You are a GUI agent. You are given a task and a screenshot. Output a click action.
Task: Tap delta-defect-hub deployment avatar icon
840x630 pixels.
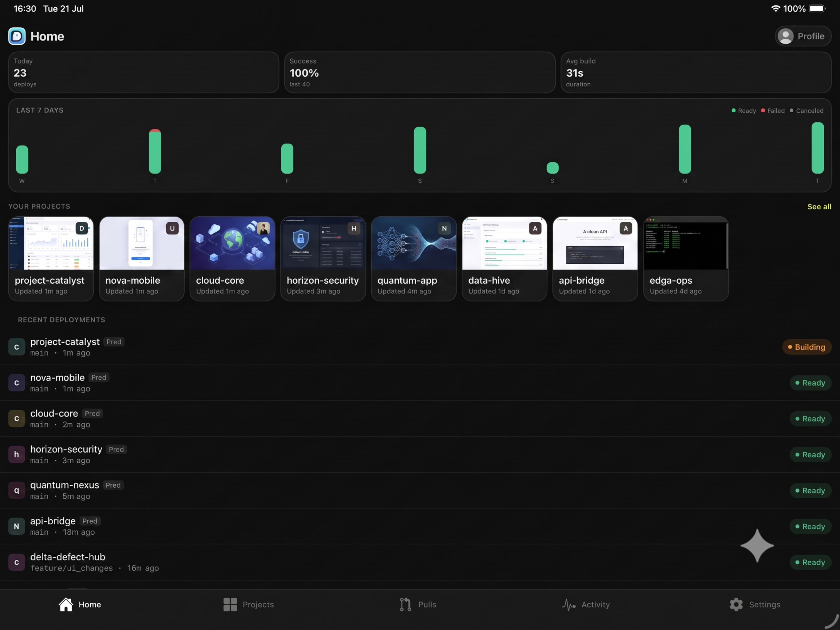pos(17,562)
